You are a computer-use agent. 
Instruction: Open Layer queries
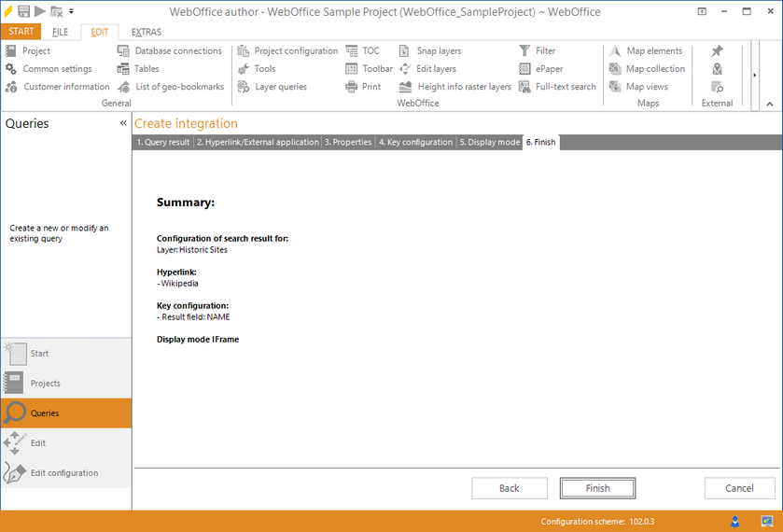click(273, 87)
